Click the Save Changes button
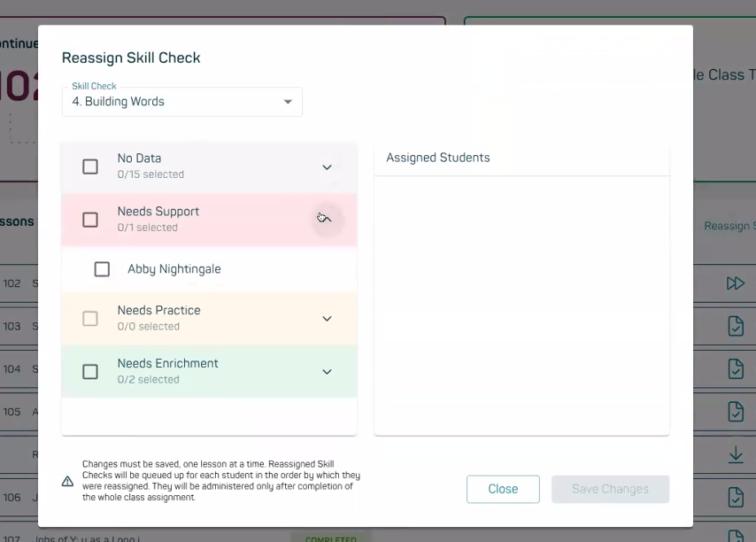The width and height of the screenshot is (756, 542). pyautogui.click(x=610, y=488)
